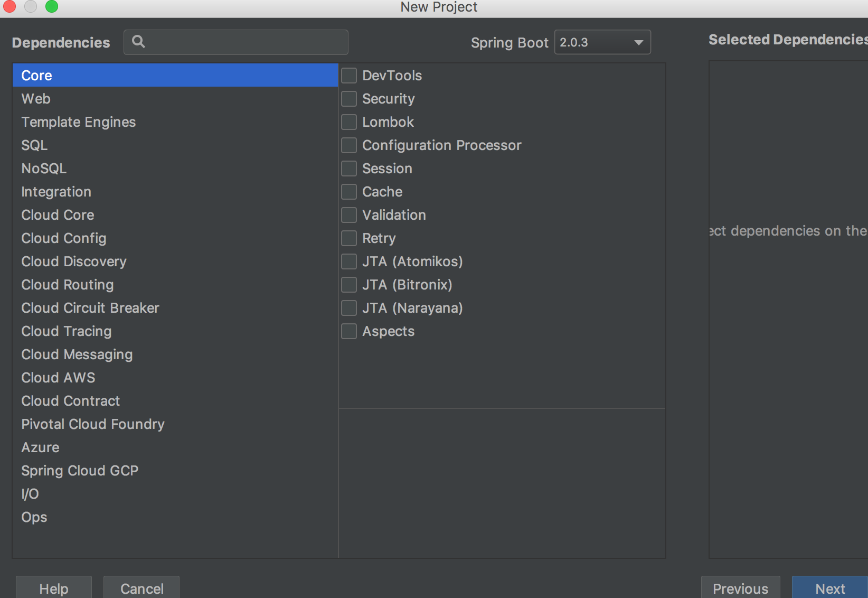Choose the Azure category
Image resolution: width=868 pixels, height=598 pixels.
[175, 447]
